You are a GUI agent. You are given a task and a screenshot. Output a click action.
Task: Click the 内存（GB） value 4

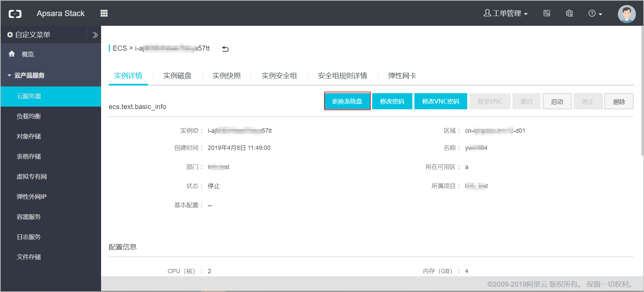point(467,271)
